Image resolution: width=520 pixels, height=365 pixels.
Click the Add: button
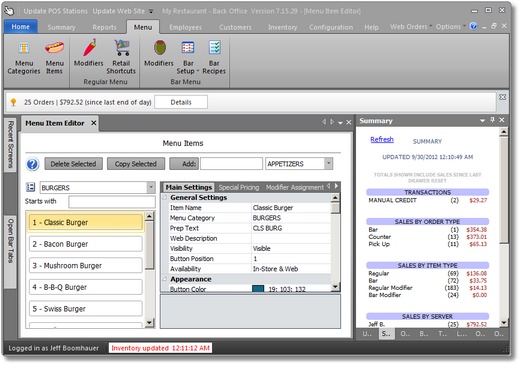point(184,164)
